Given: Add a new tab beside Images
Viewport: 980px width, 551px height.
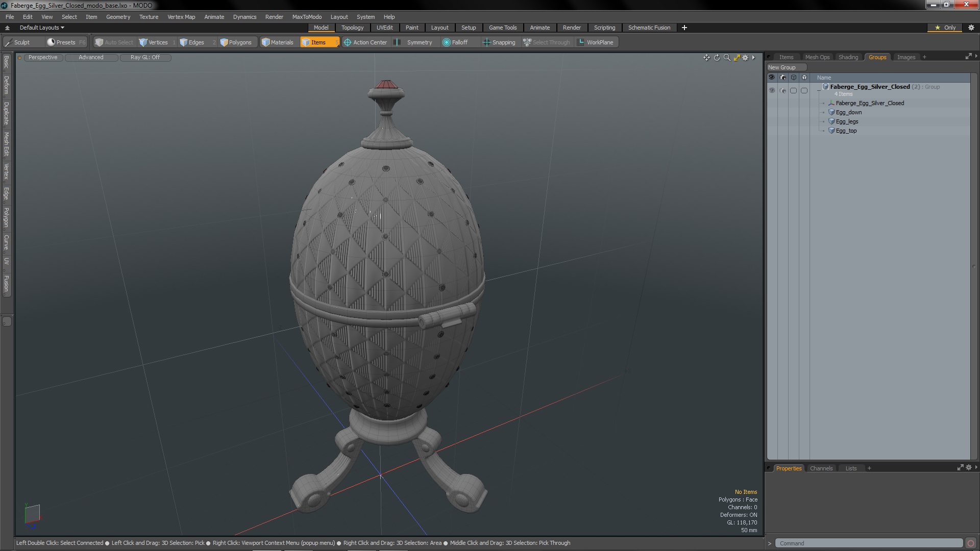Looking at the screenshot, I should click(924, 57).
